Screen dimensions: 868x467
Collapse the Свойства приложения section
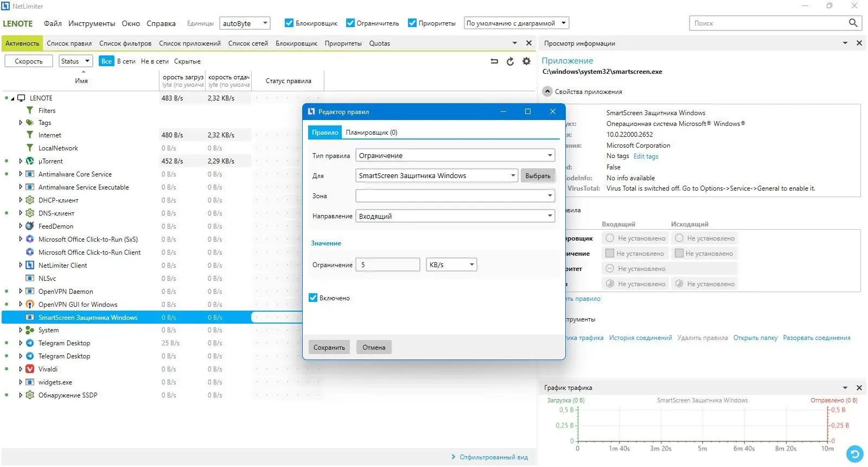[x=547, y=91]
